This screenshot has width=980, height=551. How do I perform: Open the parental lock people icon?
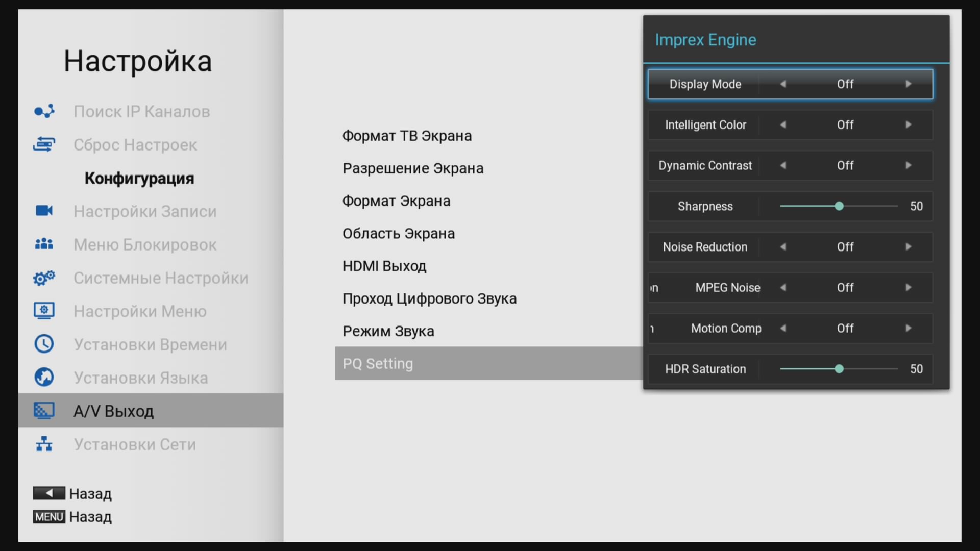click(x=44, y=244)
